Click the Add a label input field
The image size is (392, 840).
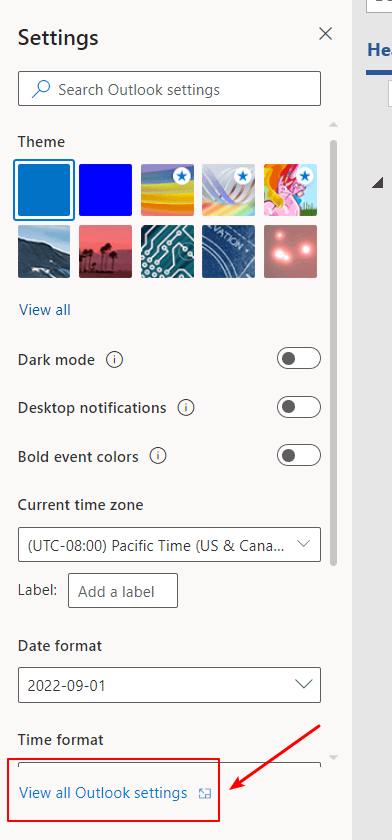click(123, 591)
